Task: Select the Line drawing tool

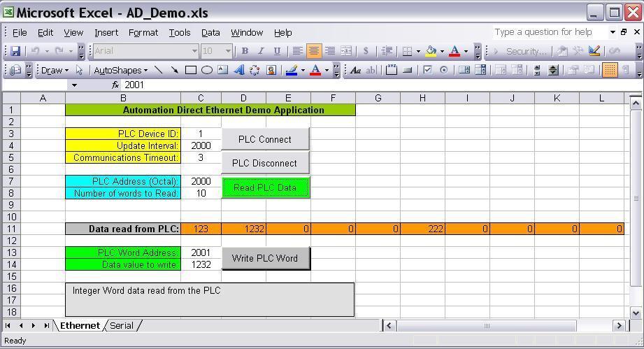Action: tap(158, 70)
